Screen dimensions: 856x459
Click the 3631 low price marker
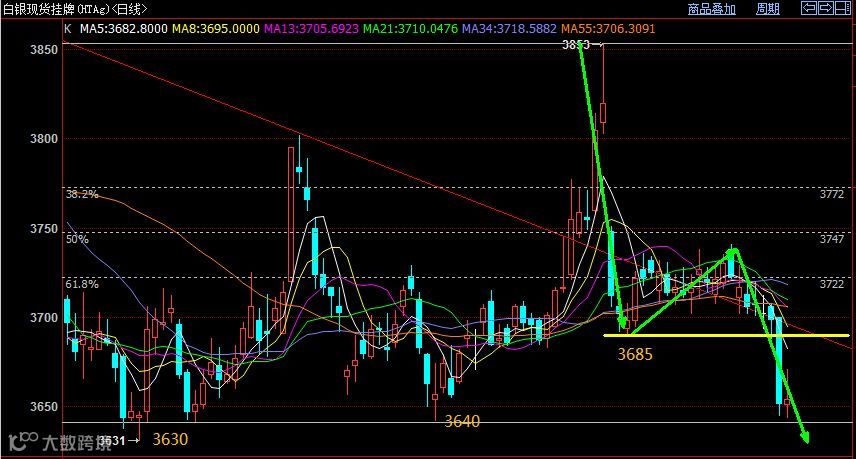point(111,440)
